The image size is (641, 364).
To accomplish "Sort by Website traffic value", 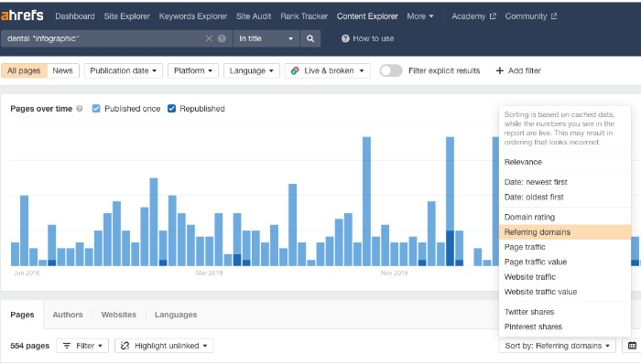I will 565,292.
